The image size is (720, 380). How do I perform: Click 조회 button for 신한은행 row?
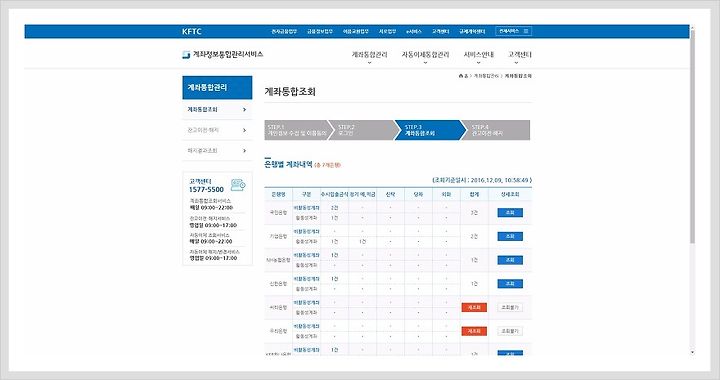click(510, 284)
